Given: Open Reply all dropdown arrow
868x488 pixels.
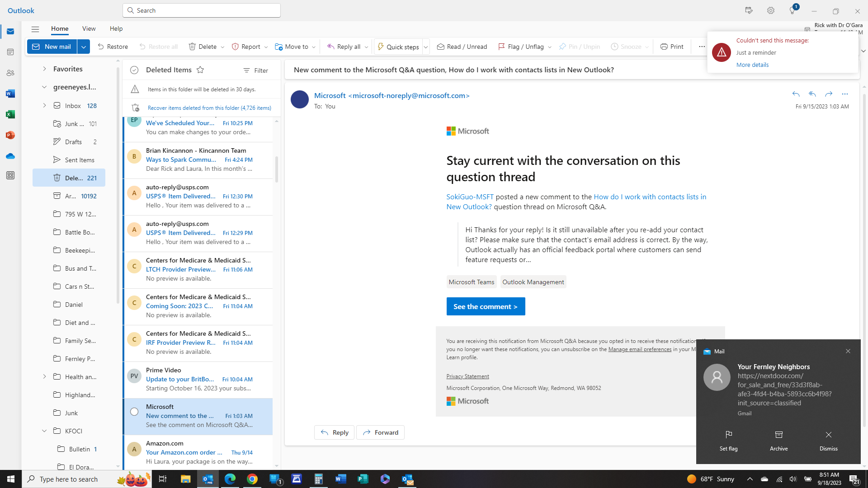Looking at the screenshot, I should 366,47.
